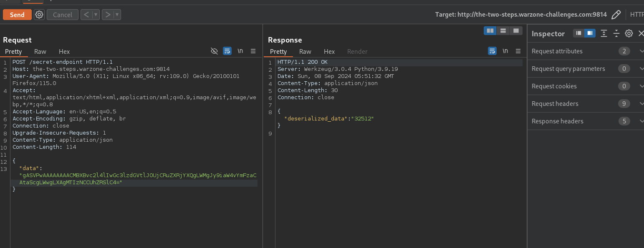Screen dimensions: 644x248
Task: Toggle the crossed-out eye icon in Request
Action: click(214, 51)
